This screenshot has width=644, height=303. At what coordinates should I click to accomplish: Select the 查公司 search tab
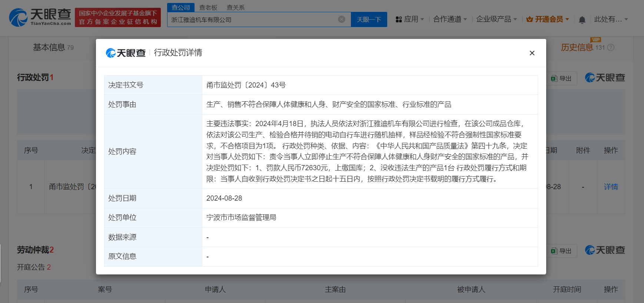point(181,7)
